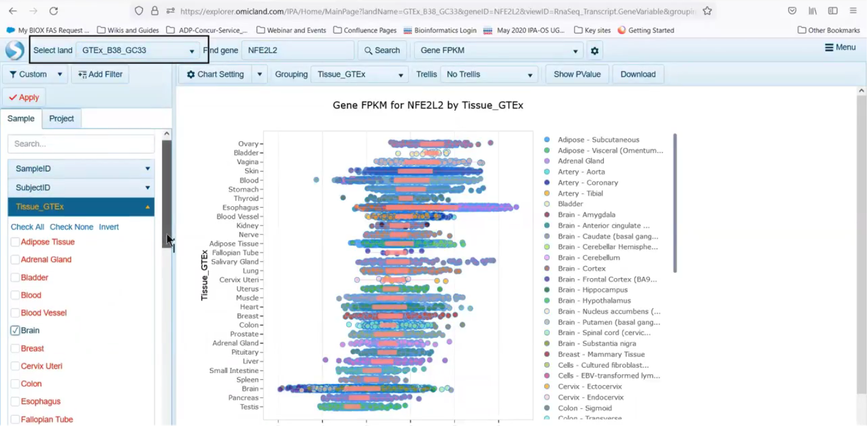Open the No Trellis dropdown

(489, 74)
